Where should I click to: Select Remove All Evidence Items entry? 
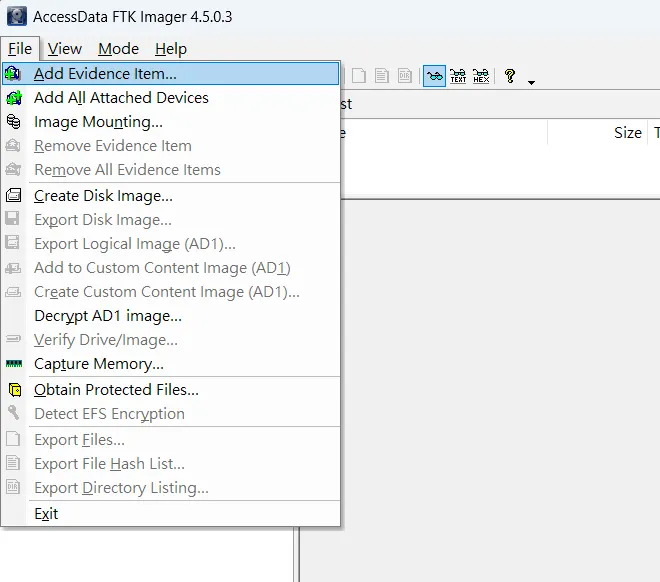[x=170, y=170]
